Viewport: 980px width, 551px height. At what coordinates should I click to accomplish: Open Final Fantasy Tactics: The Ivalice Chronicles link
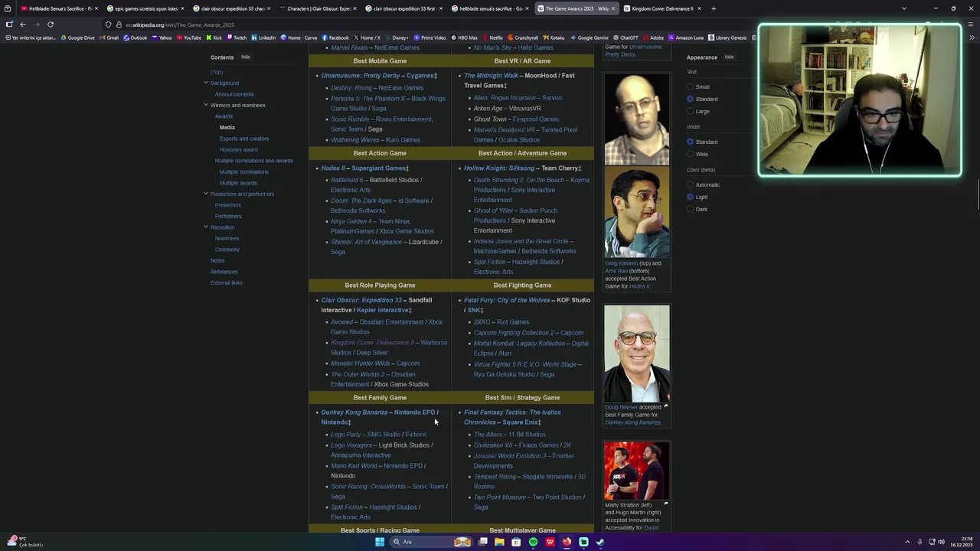click(512, 417)
